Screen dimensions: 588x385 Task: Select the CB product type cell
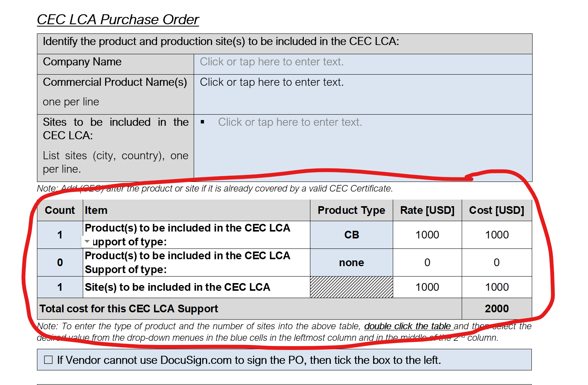tap(351, 235)
